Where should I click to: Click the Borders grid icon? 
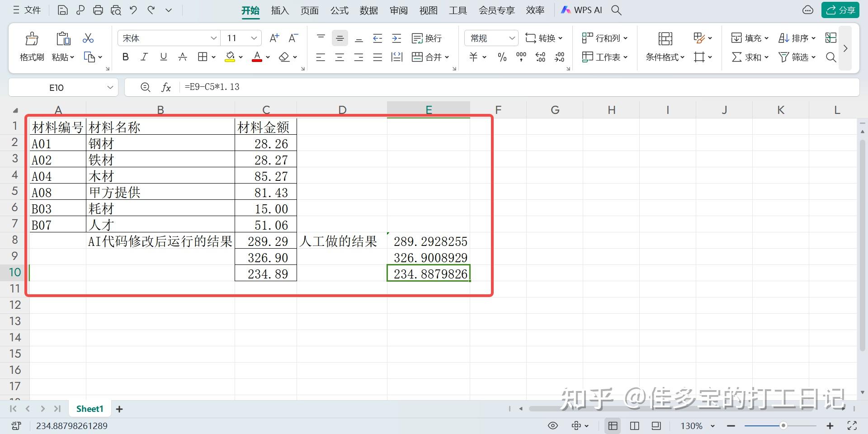203,57
